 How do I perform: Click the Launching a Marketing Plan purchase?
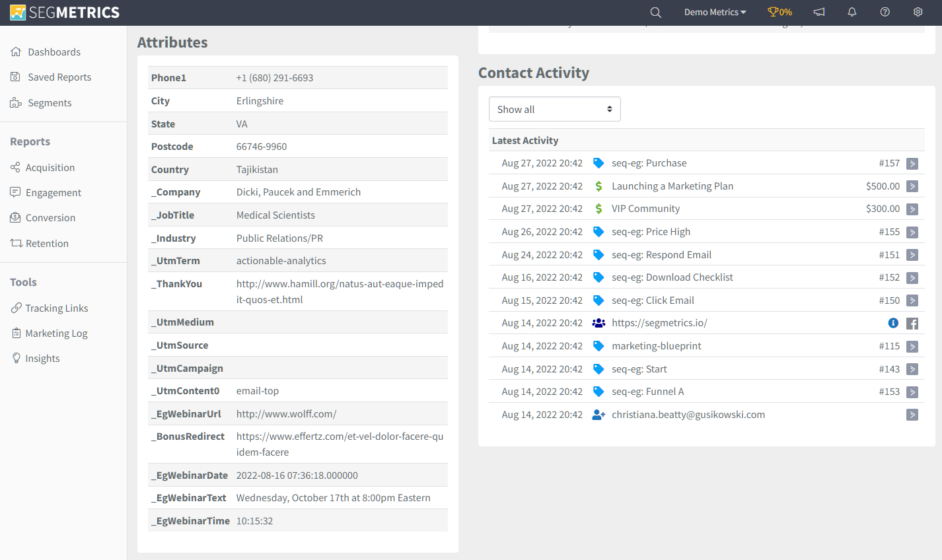click(x=672, y=186)
